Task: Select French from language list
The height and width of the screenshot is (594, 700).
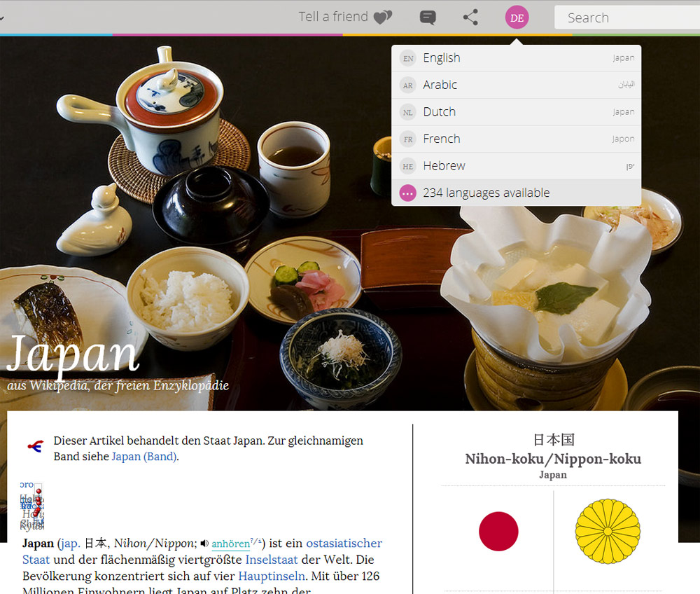Action: (x=516, y=139)
